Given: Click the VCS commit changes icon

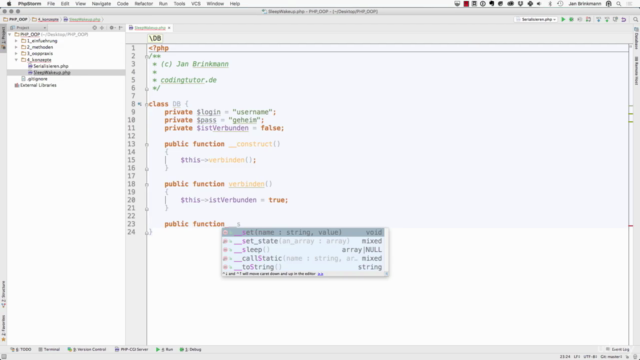Looking at the screenshot, I should click(x=607, y=19).
